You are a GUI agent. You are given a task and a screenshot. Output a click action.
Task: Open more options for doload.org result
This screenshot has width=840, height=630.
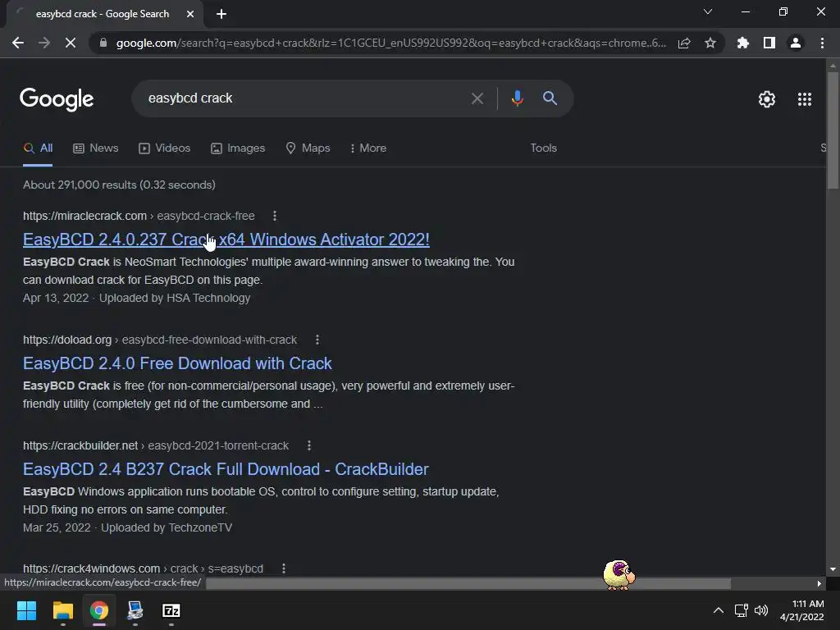point(317,340)
